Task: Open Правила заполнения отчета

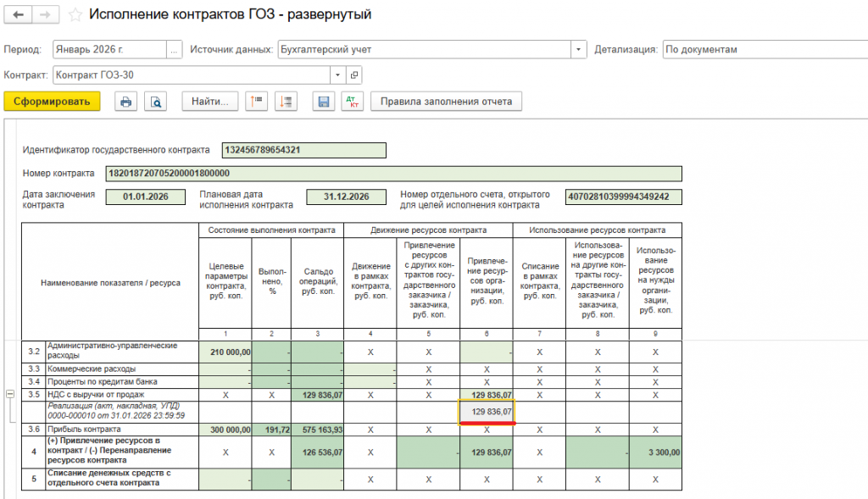Action: 446,102
